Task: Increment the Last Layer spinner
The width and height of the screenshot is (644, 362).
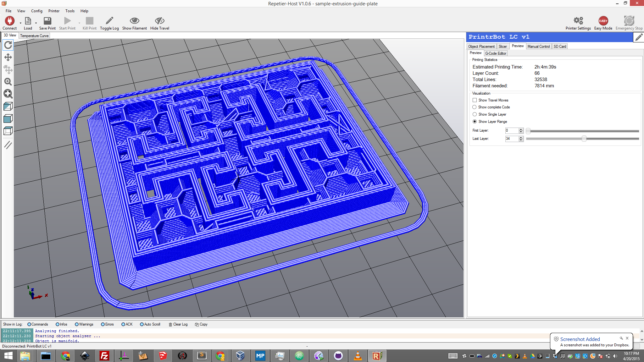Action: click(x=521, y=137)
